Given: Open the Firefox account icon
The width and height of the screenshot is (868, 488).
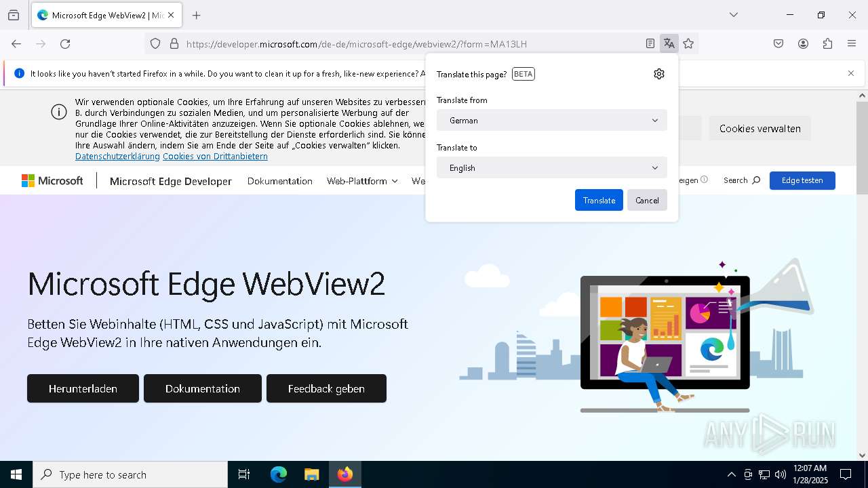Looking at the screenshot, I should pos(803,43).
